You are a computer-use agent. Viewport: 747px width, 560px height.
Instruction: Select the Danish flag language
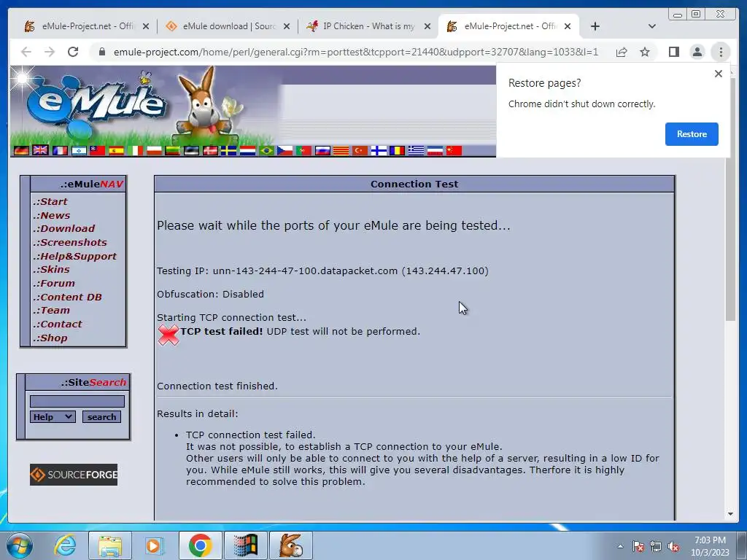(211, 150)
